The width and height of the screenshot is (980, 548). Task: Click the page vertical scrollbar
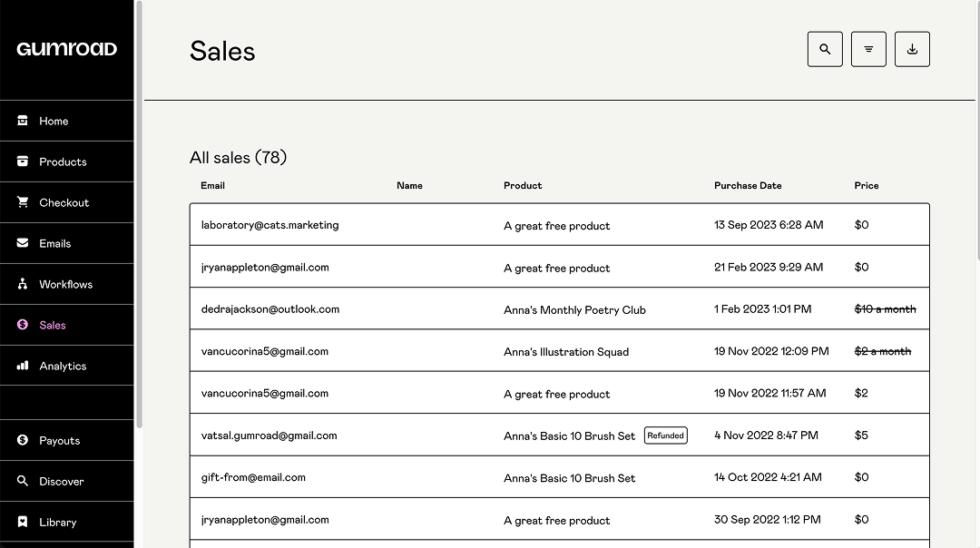[977, 130]
